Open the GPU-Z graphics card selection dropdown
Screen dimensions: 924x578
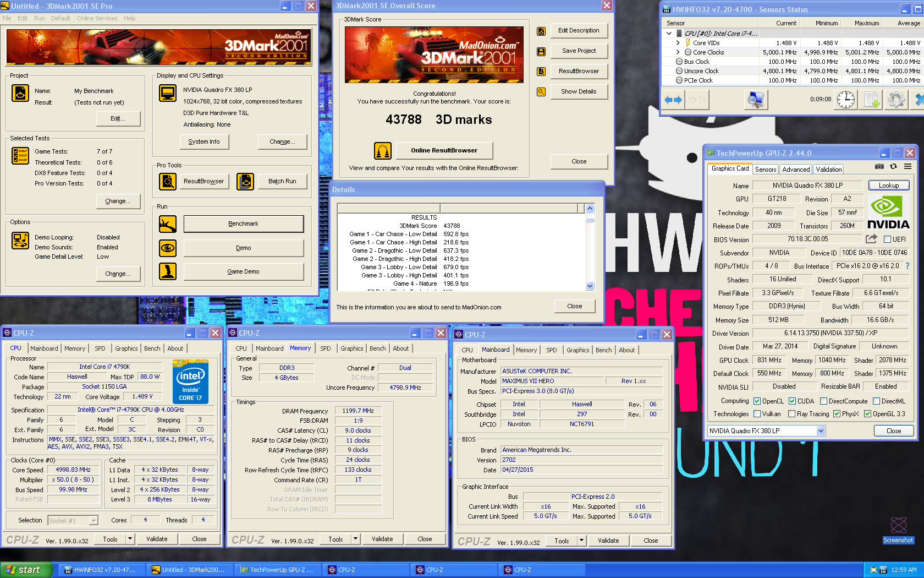click(821, 431)
